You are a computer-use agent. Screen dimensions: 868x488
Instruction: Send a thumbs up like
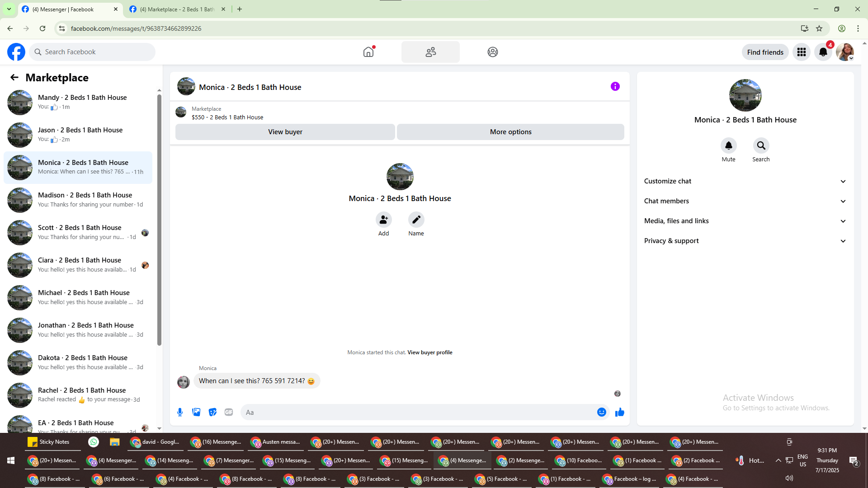[x=619, y=412]
